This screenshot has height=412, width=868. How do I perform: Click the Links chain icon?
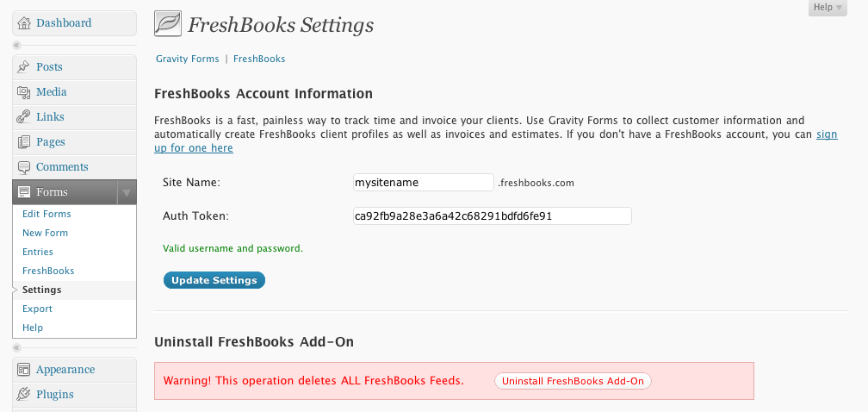(23, 117)
